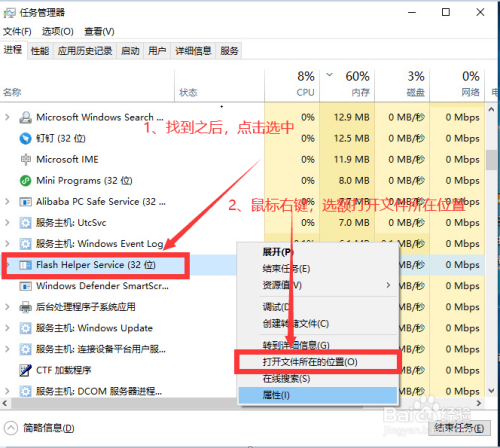Image resolution: width=500 pixels, height=448 pixels.
Task: Click the vertical scrollbar down arrow
Action: (491, 390)
